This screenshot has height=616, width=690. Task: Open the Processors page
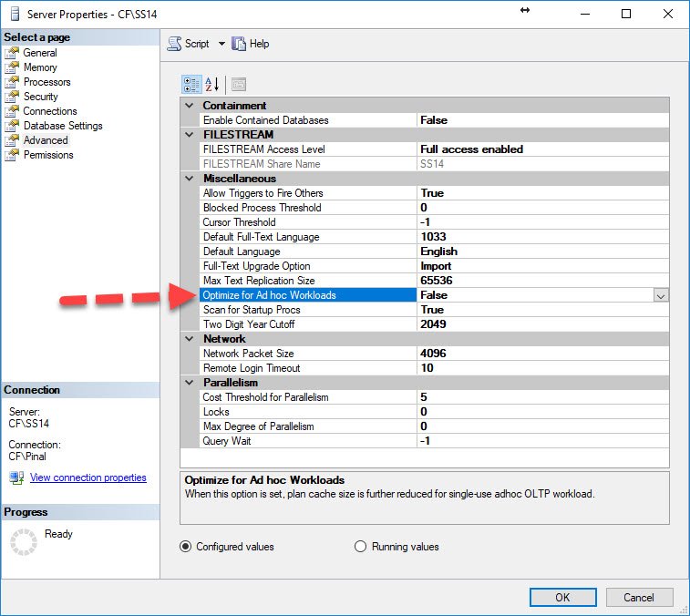(x=47, y=82)
